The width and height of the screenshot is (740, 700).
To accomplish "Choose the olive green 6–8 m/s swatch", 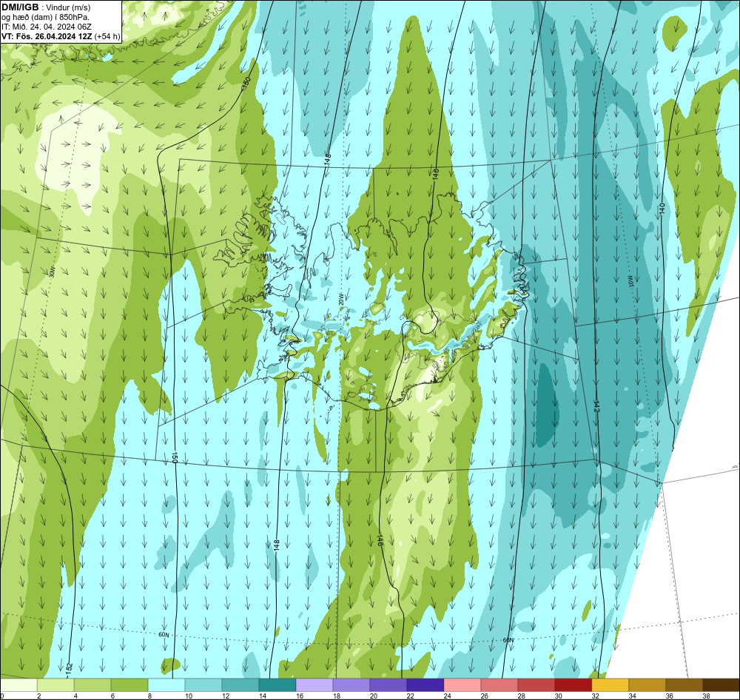I will tap(129, 685).
